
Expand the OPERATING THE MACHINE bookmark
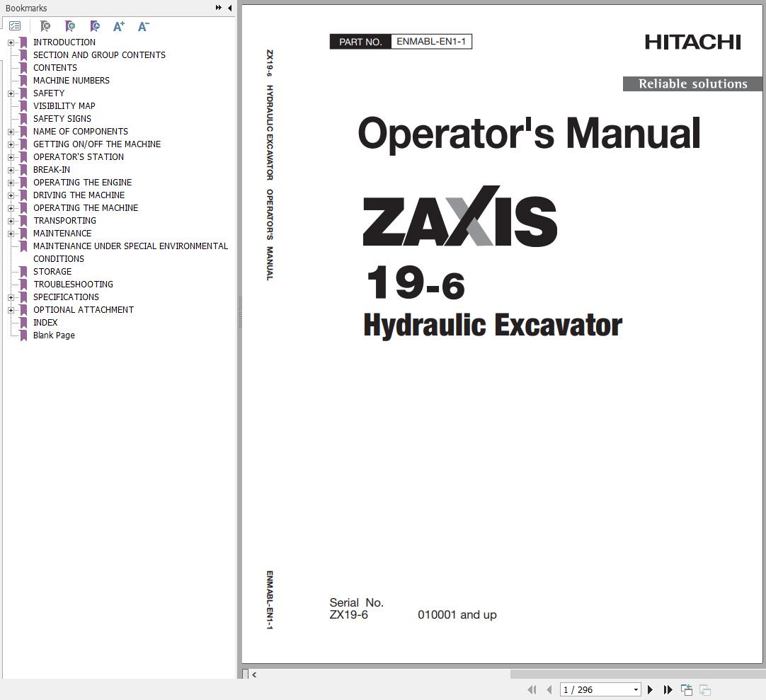point(11,208)
